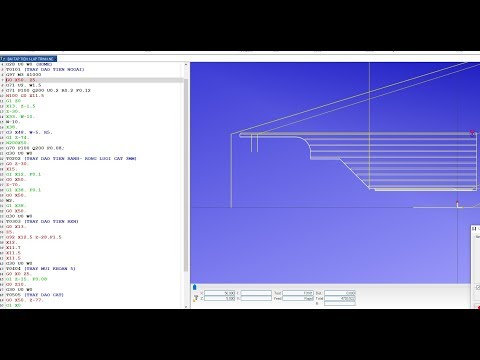Click the line 'G92 X12.5 Z-20.F1.5'
The width and height of the screenshot is (480, 360).
[x=34, y=237]
